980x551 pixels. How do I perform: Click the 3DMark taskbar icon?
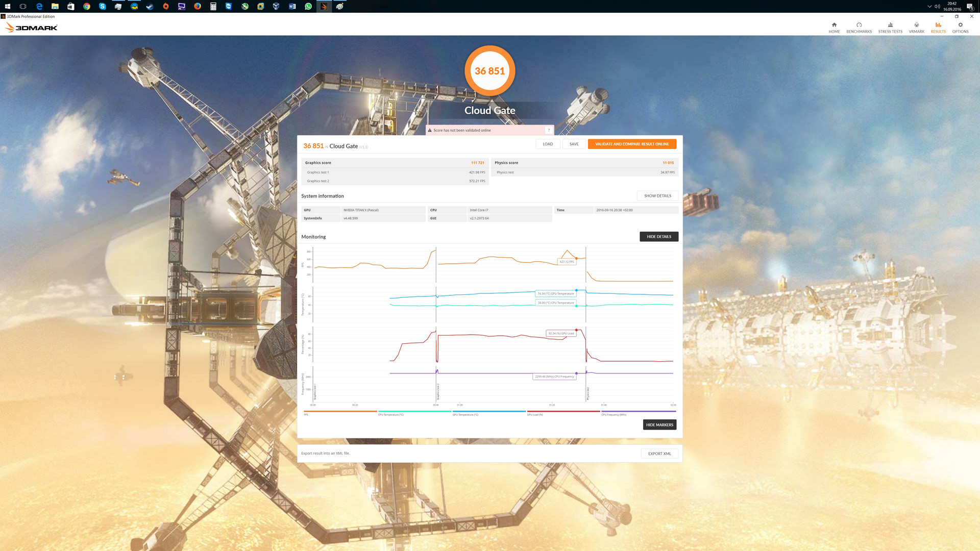click(324, 6)
